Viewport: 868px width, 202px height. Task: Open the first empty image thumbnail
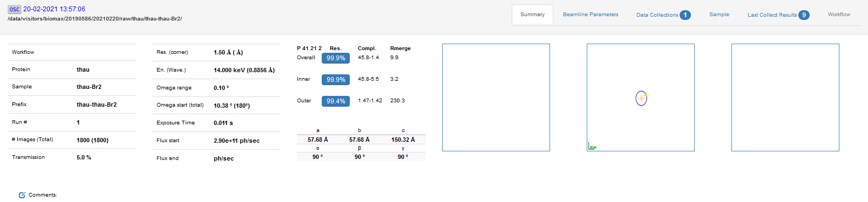[x=496, y=97]
